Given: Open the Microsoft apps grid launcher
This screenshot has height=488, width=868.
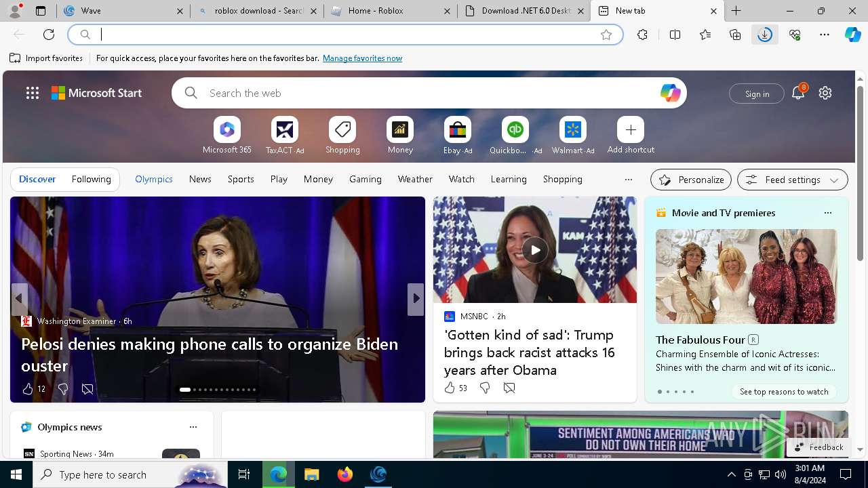Looking at the screenshot, I should [32, 93].
